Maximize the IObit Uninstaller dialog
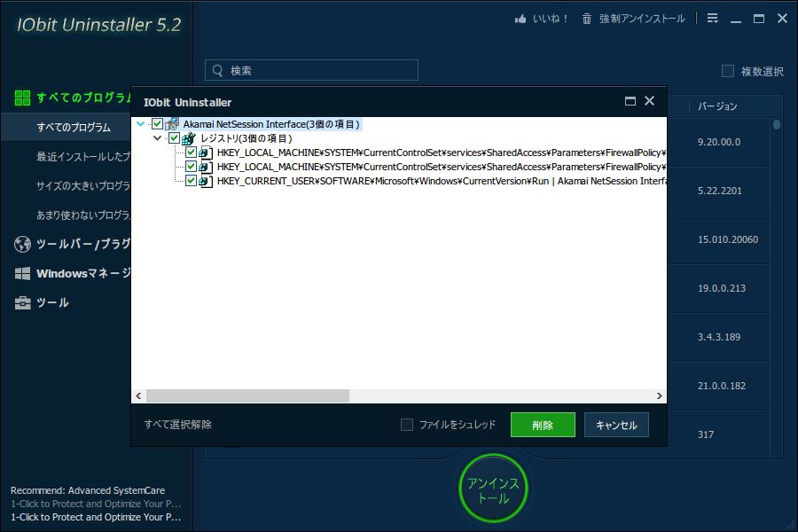Screen dimensions: 798x532 click(630, 101)
